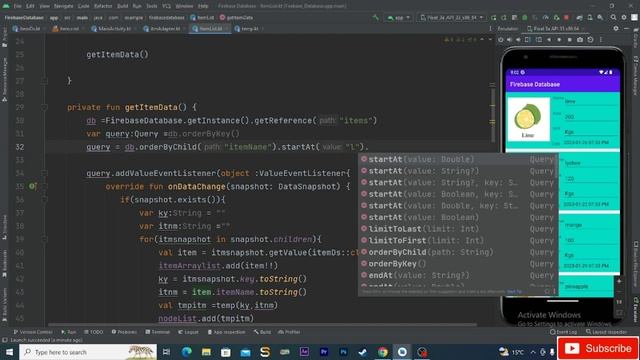Click the emulator zoom in plus icon
Viewport: 640px width, 360px height.
[619, 281]
